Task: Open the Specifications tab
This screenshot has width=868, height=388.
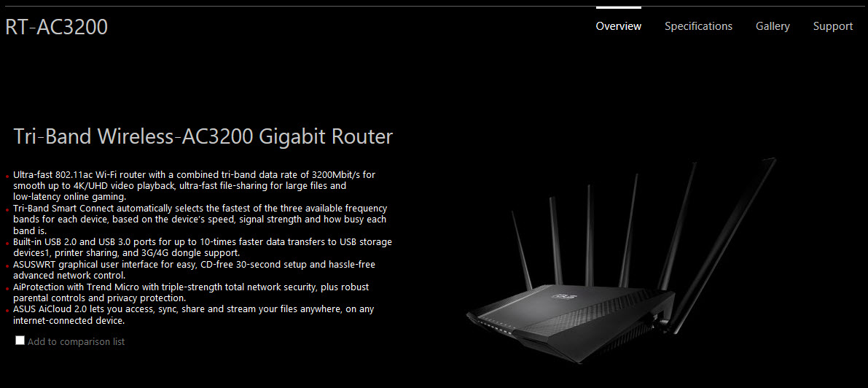Action: pyautogui.click(x=698, y=26)
